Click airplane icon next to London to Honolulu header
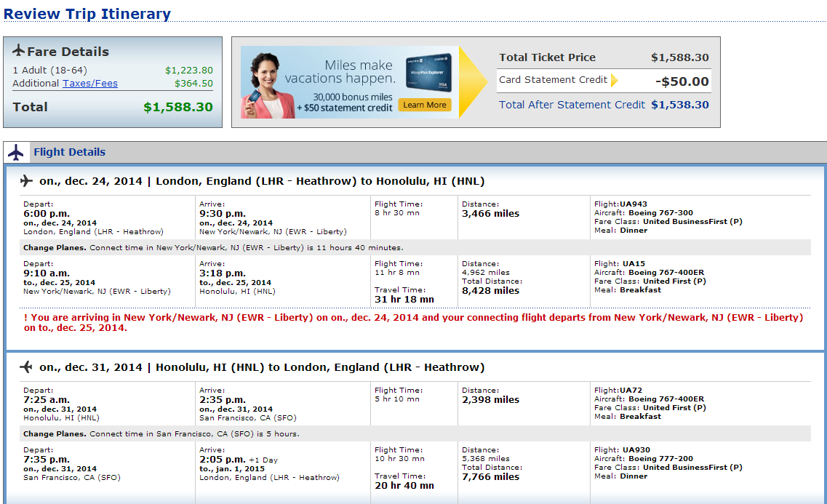Viewport: 827px width, 504px height. [27, 181]
